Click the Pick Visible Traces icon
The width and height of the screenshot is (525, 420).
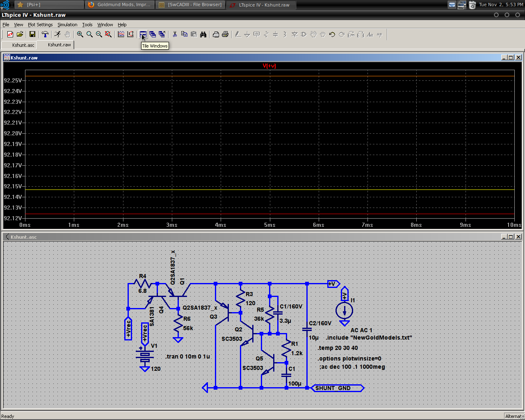pos(121,34)
